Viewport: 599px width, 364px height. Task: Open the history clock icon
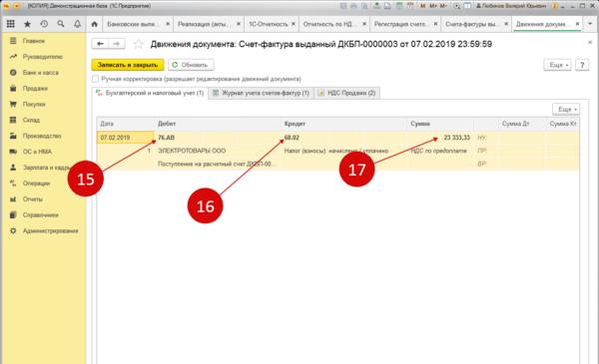[44, 24]
